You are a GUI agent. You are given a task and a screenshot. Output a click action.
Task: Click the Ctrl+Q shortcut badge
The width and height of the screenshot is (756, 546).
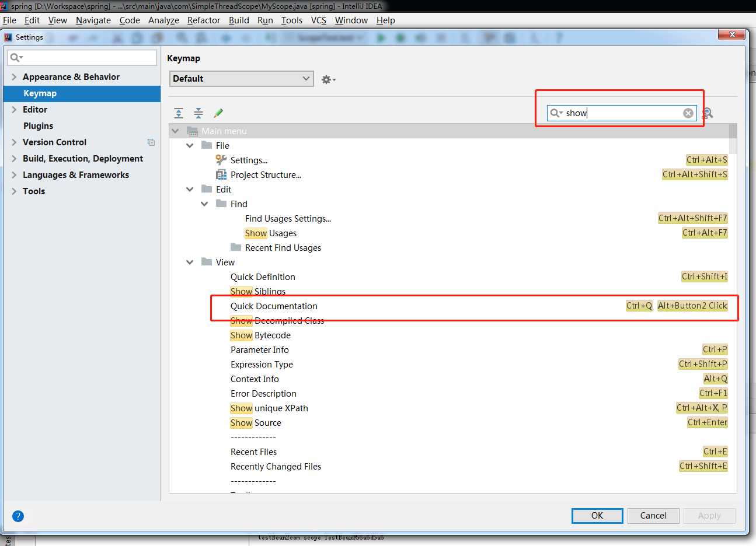(x=639, y=306)
